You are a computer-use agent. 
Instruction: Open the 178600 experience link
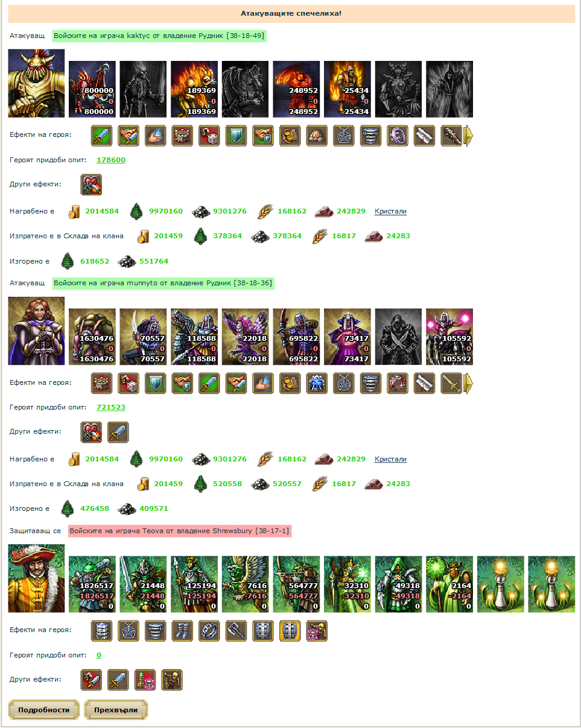(x=111, y=160)
